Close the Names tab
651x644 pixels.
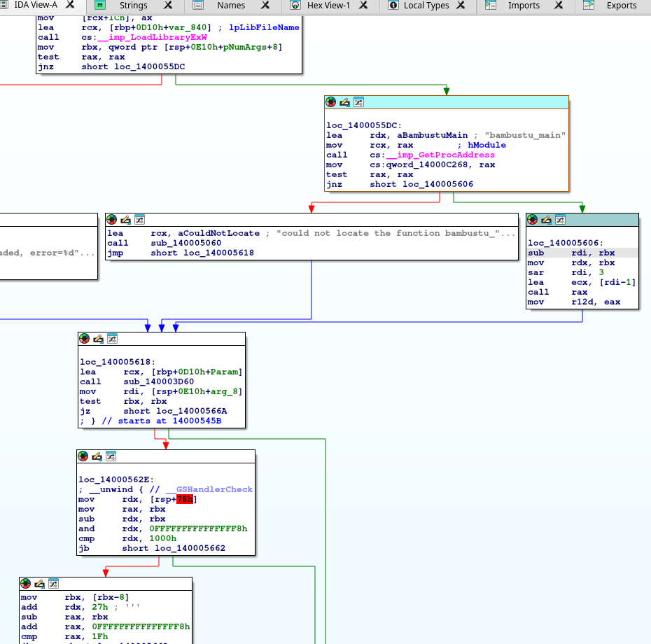pos(265,6)
